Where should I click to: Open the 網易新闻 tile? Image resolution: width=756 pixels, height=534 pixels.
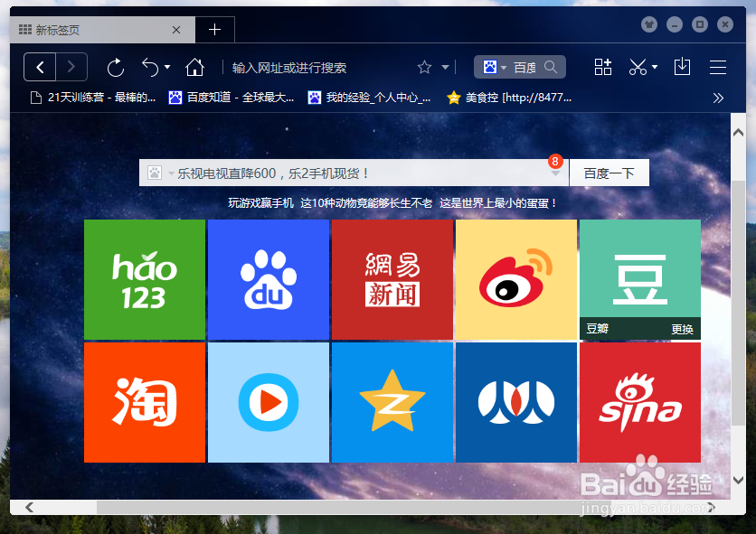tap(392, 279)
